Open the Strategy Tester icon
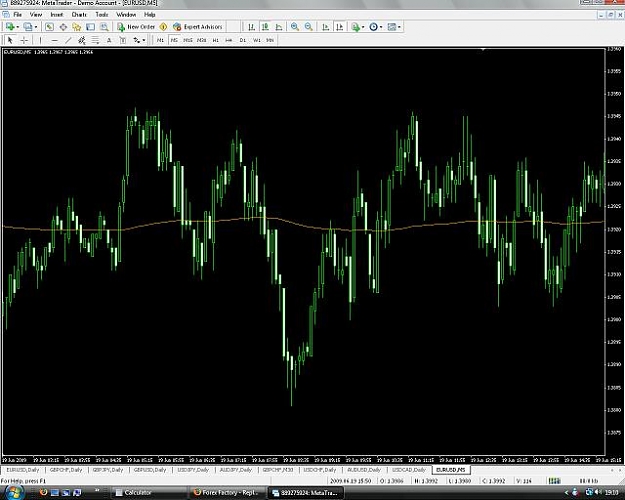Image resolution: width=625 pixels, height=500 pixels. (104, 27)
